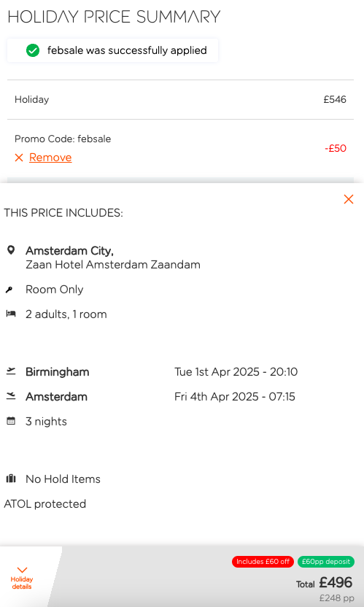The image size is (364, 607).
Task: Click the Includes £60 off badge
Action: (x=263, y=562)
